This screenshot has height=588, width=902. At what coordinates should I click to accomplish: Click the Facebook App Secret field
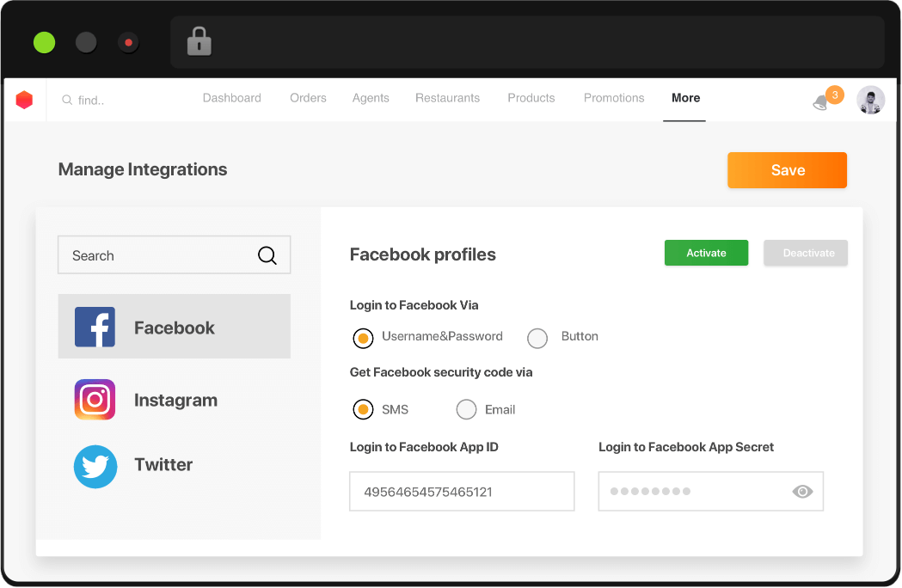click(x=711, y=492)
